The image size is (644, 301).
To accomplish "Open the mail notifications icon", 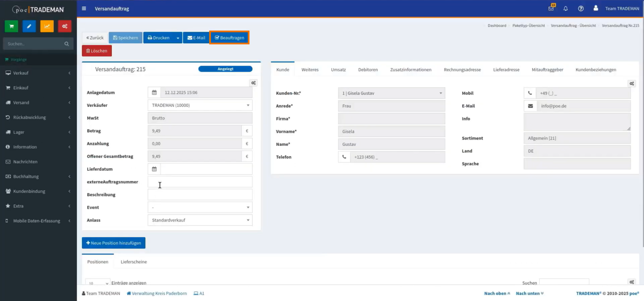I will point(551,8).
